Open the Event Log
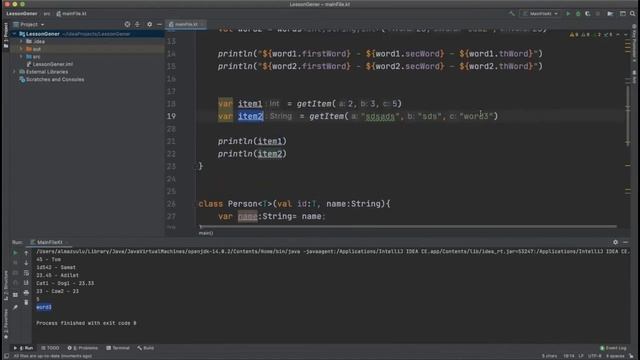Image resolution: width=640 pixels, height=360 pixels. [613, 348]
